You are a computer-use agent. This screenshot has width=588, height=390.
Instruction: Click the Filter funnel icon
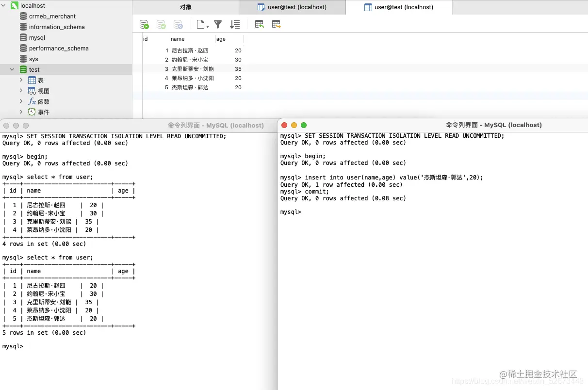point(218,24)
